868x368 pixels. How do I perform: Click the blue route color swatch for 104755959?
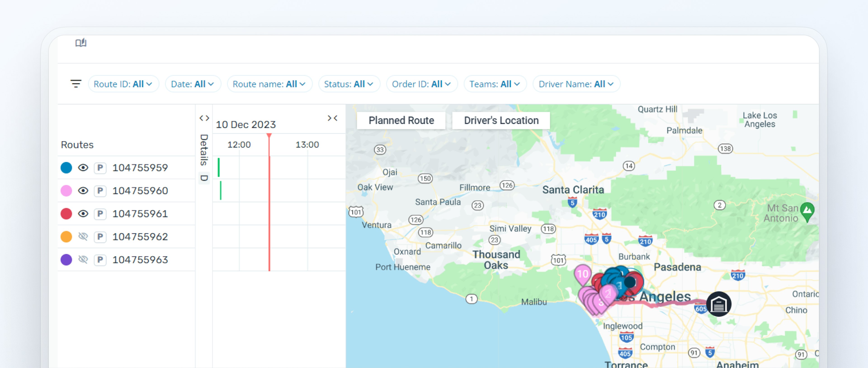coord(66,167)
